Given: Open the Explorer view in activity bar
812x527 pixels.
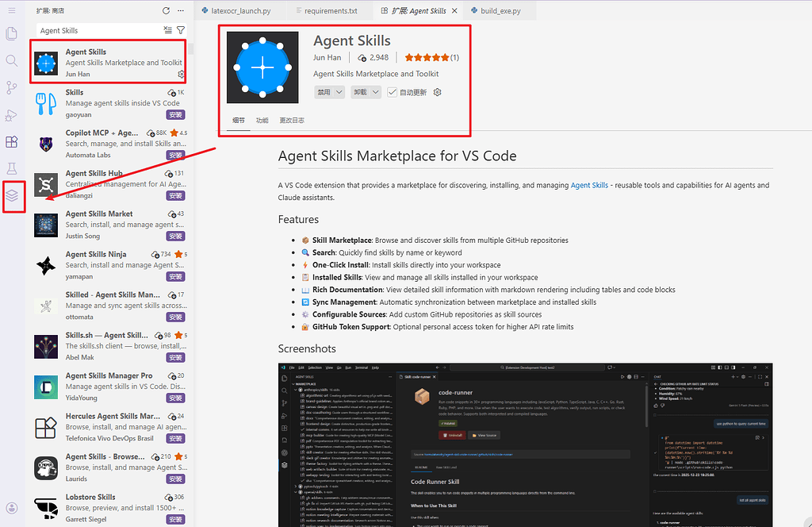Looking at the screenshot, I should (x=11, y=33).
